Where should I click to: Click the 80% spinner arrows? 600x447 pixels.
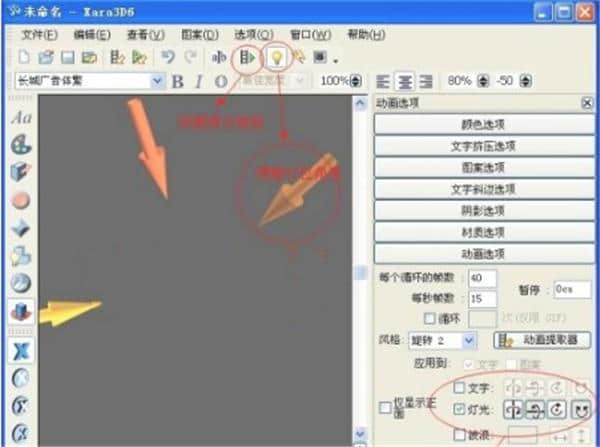point(483,81)
